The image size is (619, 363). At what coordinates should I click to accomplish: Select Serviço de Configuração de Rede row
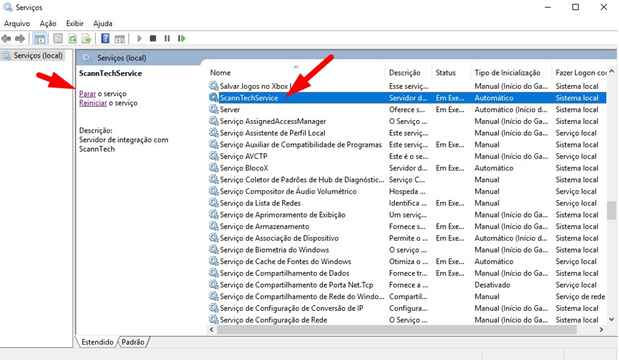coord(407,320)
